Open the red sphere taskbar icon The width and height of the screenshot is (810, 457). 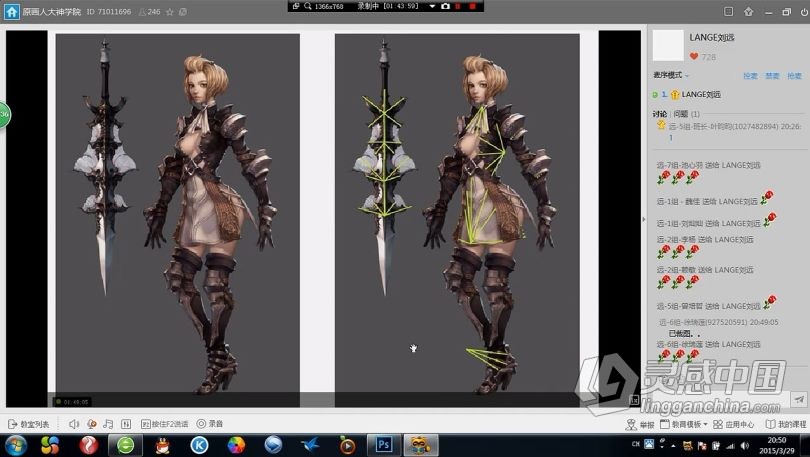[89, 445]
